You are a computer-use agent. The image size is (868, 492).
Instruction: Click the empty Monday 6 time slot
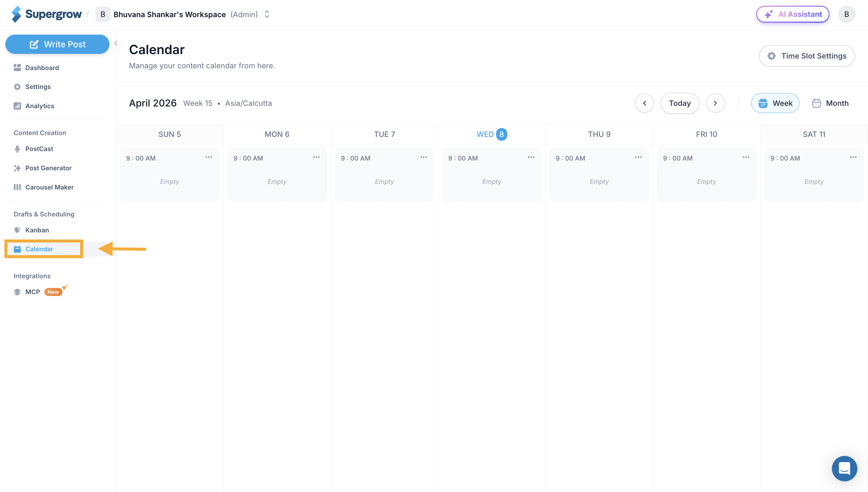pyautogui.click(x=277, y=175)
